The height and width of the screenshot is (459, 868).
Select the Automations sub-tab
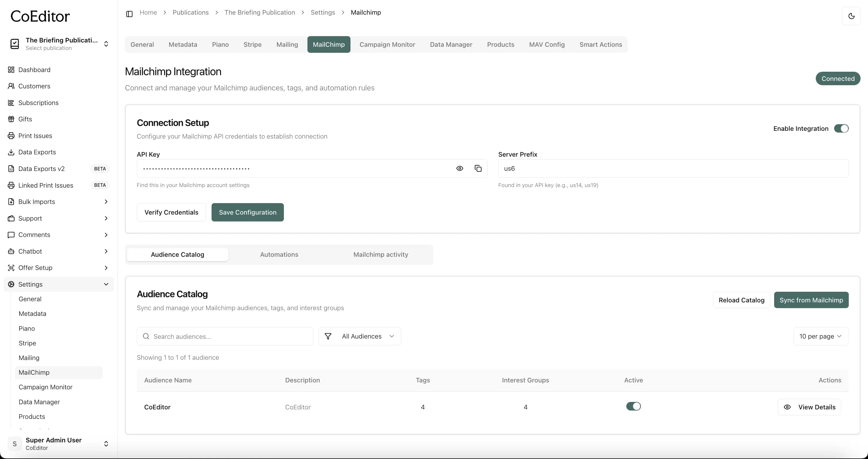[279, 254]
